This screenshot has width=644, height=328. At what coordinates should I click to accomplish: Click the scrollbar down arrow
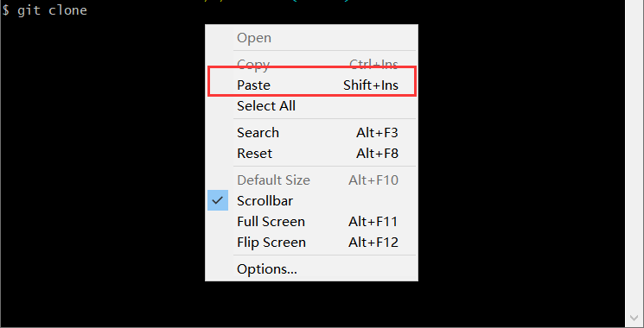click(x=634, y=319)
